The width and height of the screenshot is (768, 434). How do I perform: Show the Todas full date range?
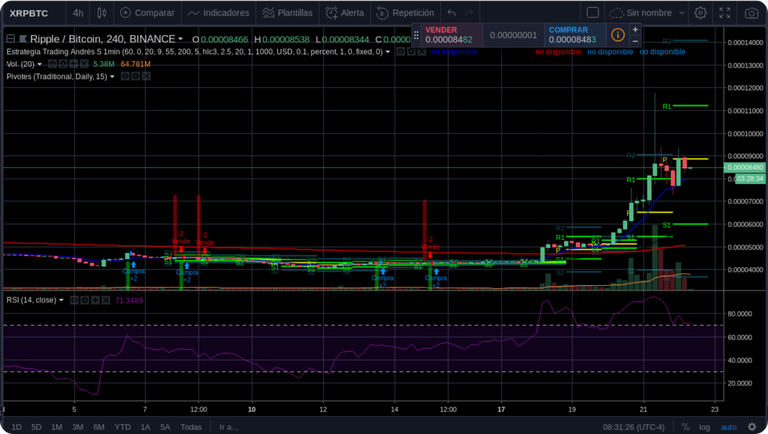tap(191, 427)
